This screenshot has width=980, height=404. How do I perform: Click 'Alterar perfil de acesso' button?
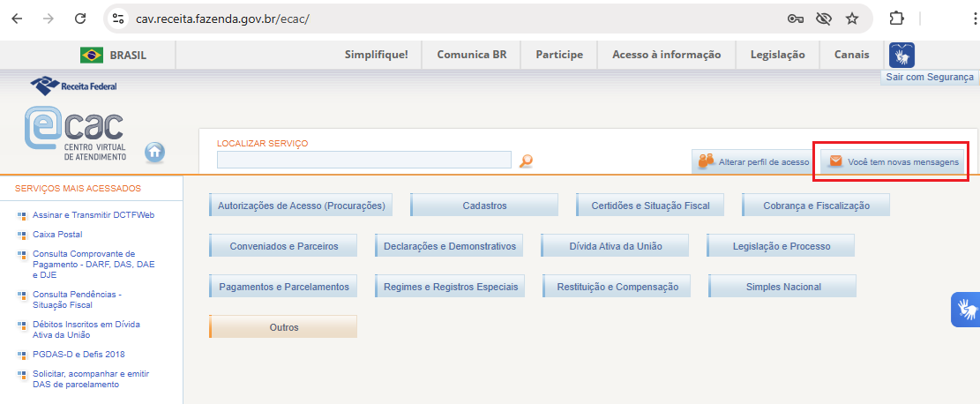[754, 162]
